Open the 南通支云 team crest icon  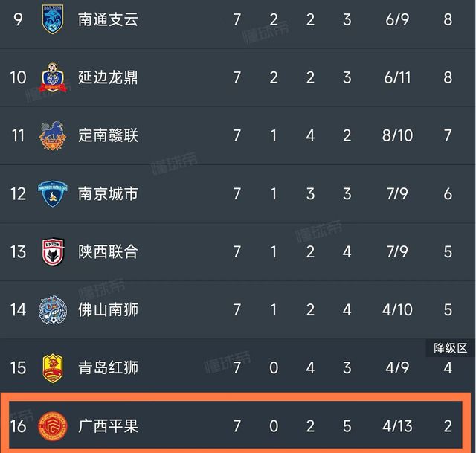click(x=53, y=19)
